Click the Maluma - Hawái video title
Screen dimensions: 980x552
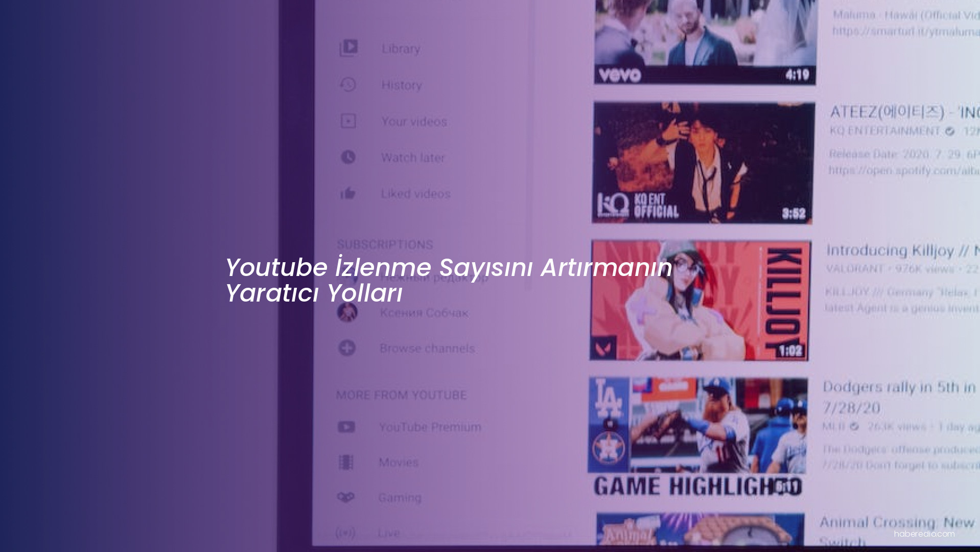pyautogui.click(x=906, y=15)
